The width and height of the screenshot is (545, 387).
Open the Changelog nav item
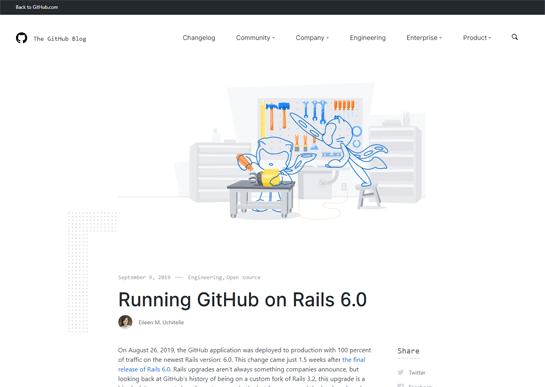[x=199, y=38]
